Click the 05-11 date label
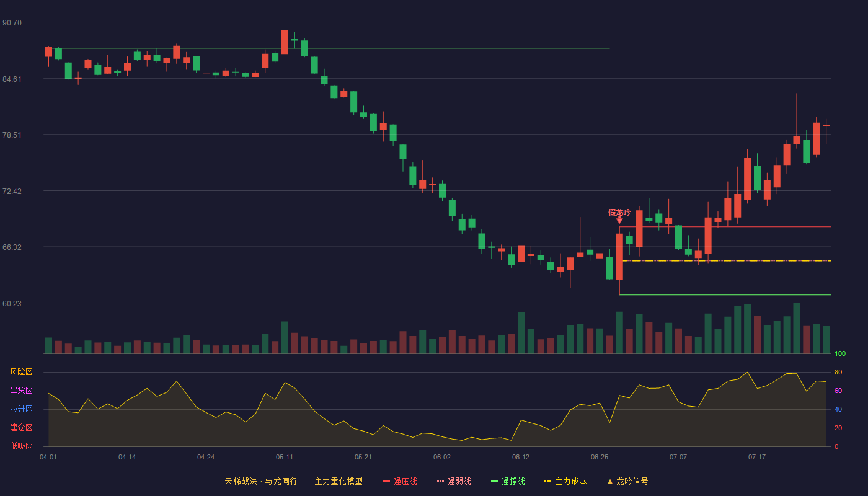The width and height of the screenshot is (868, 496). pos(285,457)
